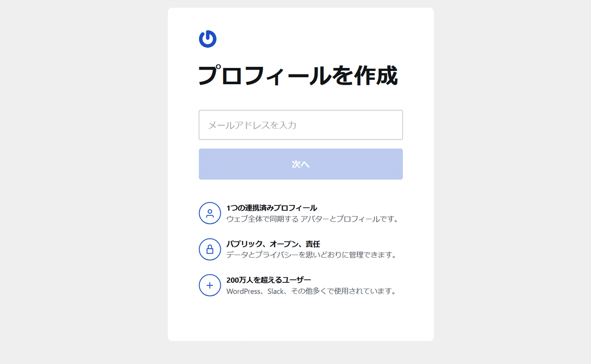Click the padlock privacy circle icon
591x364 pixels.
(x=210, y=249)
